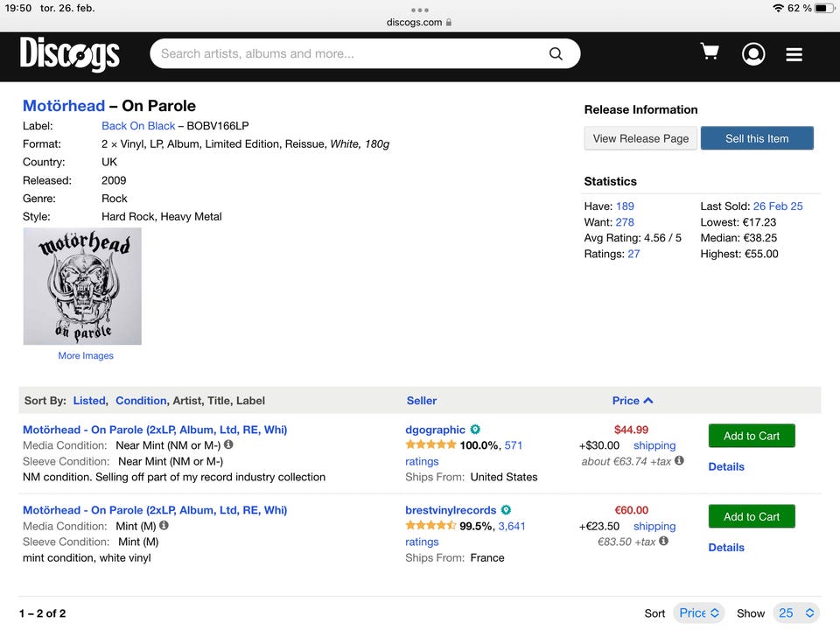Screen dimensions: 840x630
Task: Click info icon next to €63.74 +tax
Action: tap(679, 460)
